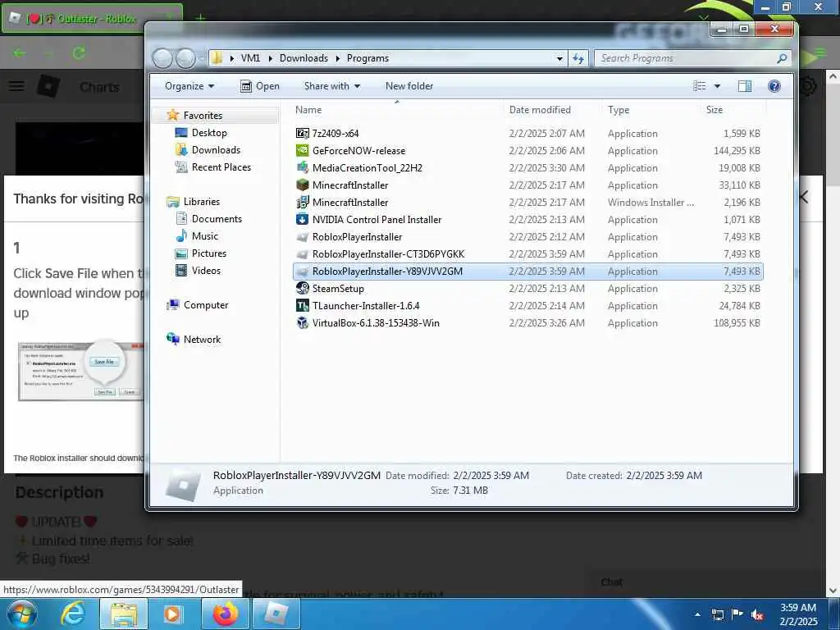Open Explorer Help question-mark button
This screenshot has width=840, height=630.
pos(774,86)
